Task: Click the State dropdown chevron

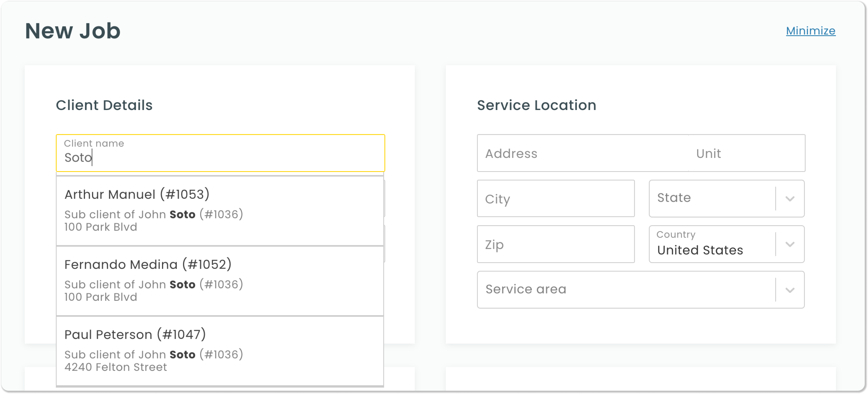Action: [x=790, y=199]
